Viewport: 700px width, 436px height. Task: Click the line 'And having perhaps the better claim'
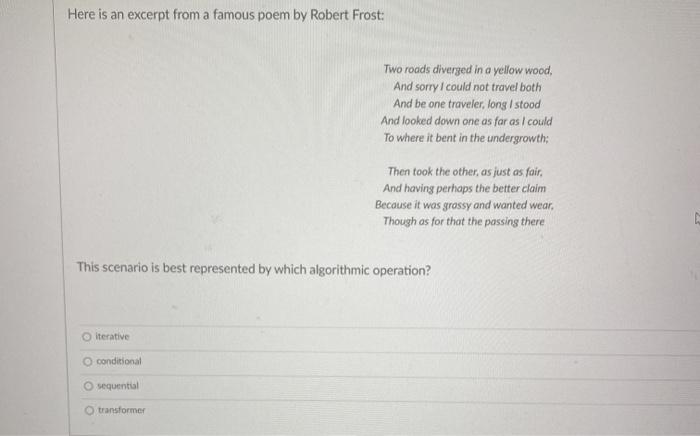(464, 188)
